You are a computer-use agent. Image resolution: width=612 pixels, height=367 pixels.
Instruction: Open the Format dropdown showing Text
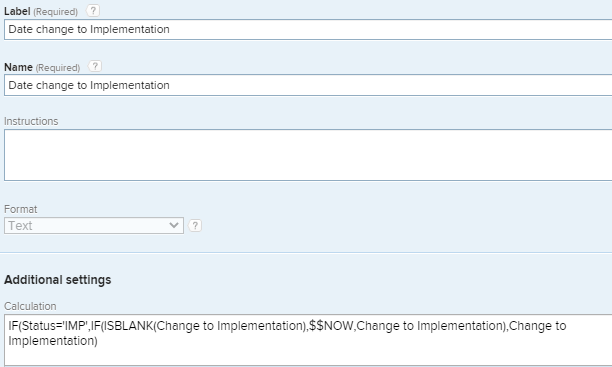(94, 226)
